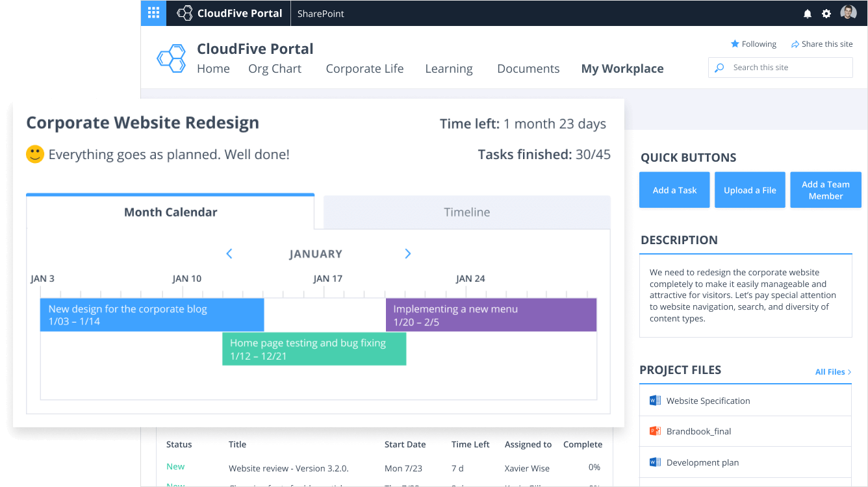
Task: Click the CloudFive hexagon site logo
Action: click(x=172, y=58)
